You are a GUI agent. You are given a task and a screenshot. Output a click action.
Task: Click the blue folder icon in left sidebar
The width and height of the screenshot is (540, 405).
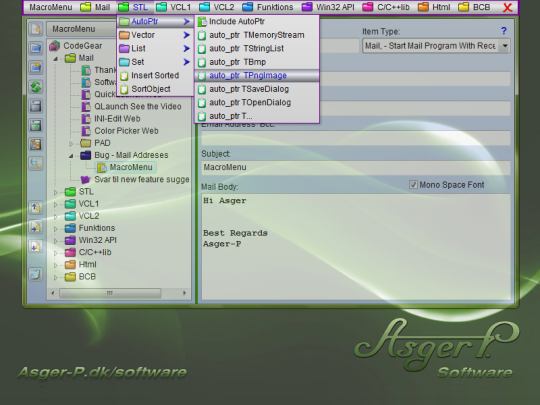tap(35, 48)
